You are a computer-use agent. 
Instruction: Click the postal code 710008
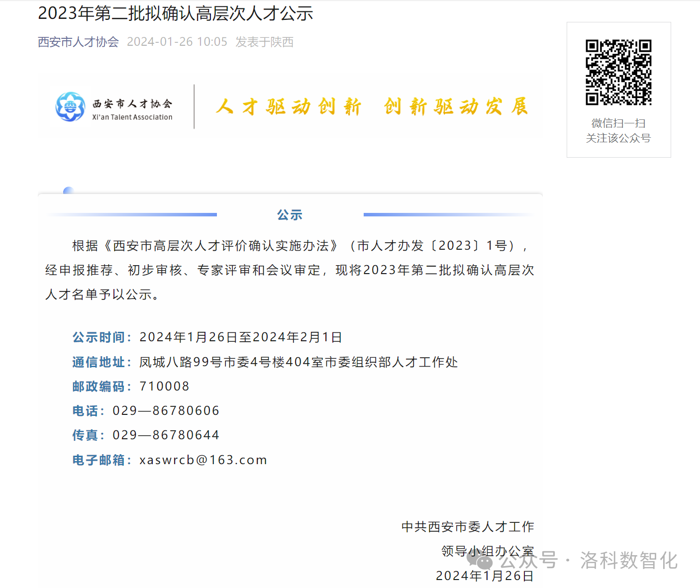click(164, 387)
